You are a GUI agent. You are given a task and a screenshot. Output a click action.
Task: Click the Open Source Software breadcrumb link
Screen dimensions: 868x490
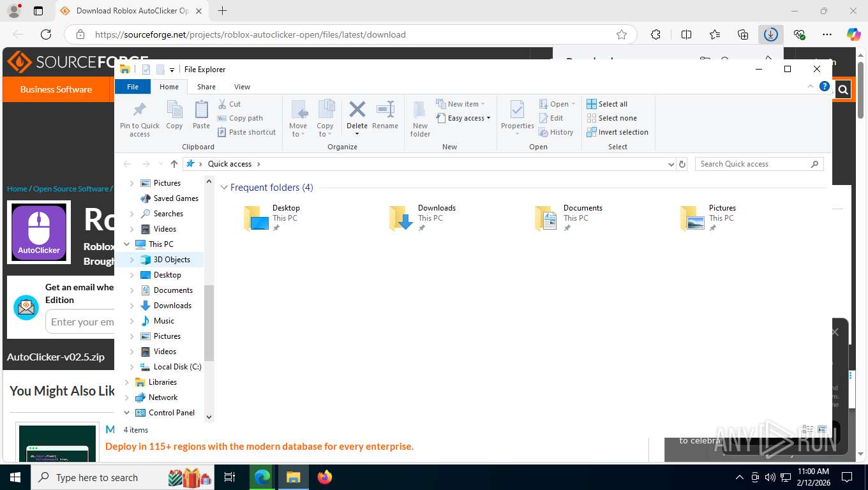tap(71, 189)
